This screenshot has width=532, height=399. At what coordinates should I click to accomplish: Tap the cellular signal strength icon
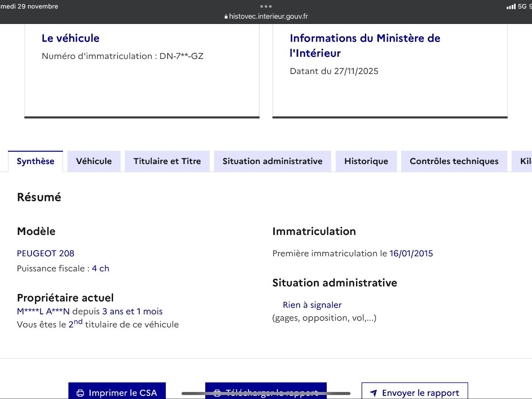511,7
